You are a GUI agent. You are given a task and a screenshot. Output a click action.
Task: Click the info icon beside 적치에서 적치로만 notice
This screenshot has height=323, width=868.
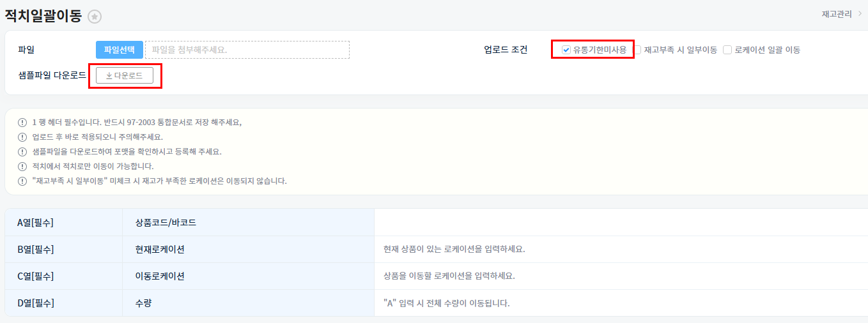pyautogui.click(x=22, y=167)
